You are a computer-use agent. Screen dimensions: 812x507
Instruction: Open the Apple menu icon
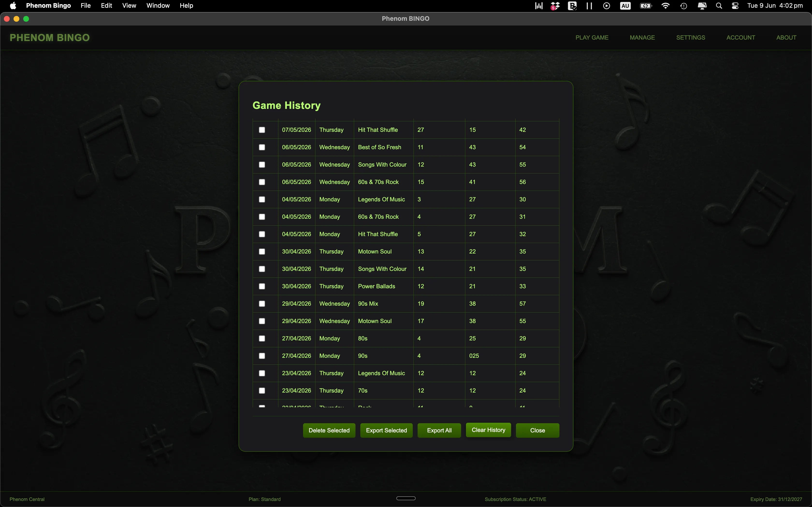(x=13, y=5)
